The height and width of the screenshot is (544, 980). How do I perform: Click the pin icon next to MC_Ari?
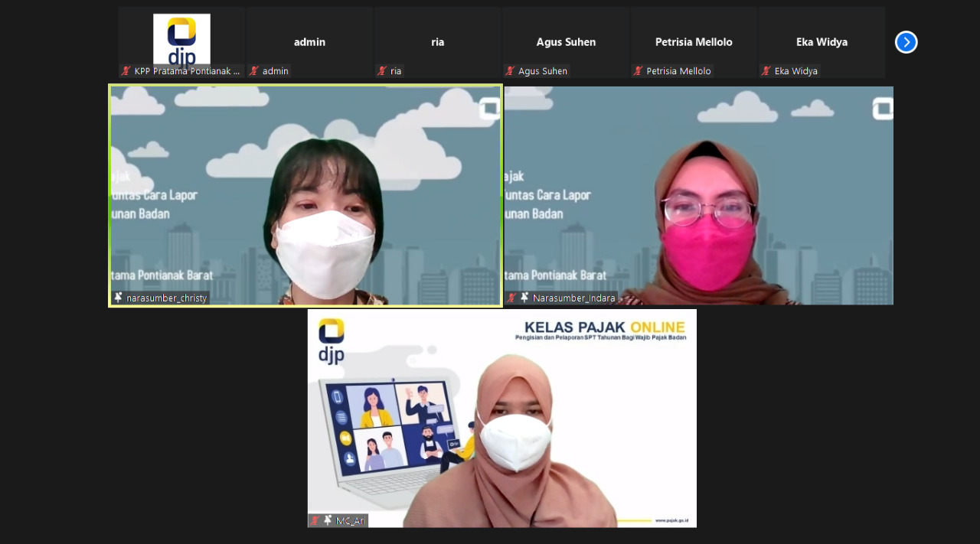click(x=328, y=520)
